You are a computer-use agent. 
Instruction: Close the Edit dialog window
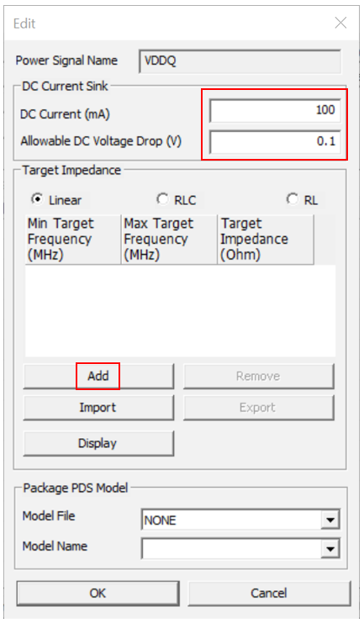tap(340, 23)
